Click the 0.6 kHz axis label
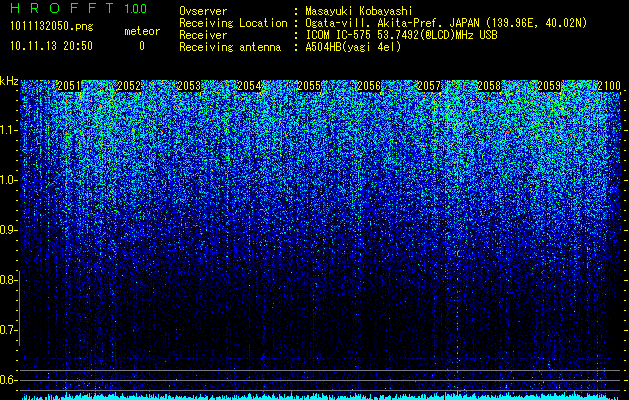Viewport: 629px width, 400px height. [x=8, y=380]
